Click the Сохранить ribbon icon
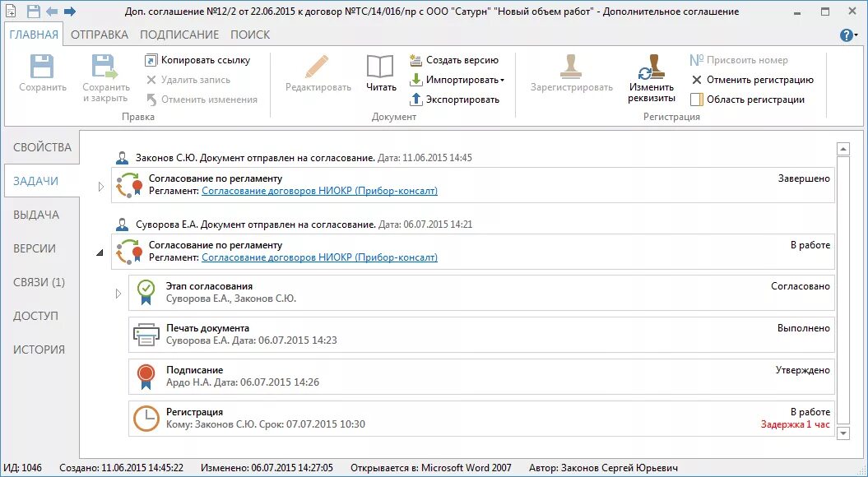 [42, 67]
